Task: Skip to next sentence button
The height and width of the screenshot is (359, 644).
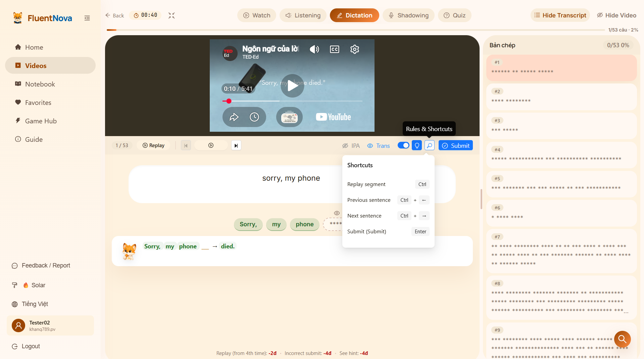Action: coord(236,145)
